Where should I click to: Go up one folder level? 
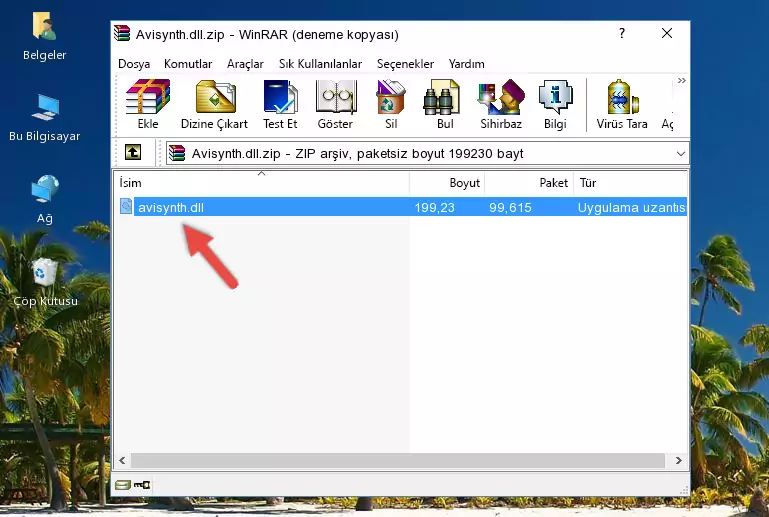coord(133,153)
